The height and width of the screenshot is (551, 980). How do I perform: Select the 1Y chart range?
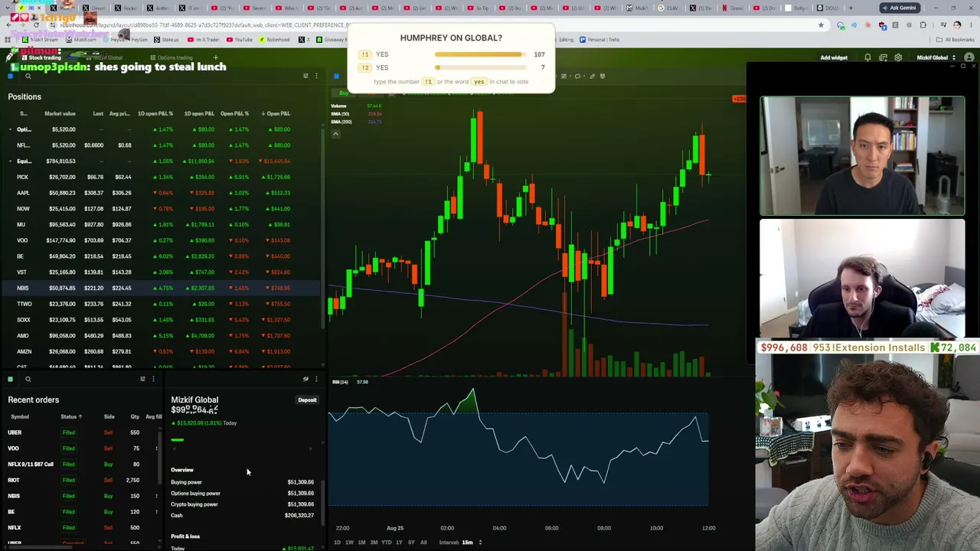point(399,543)
